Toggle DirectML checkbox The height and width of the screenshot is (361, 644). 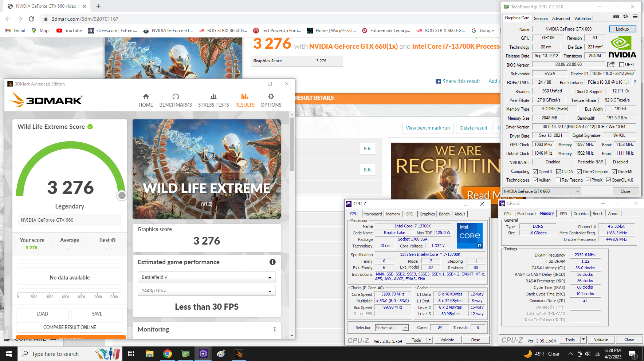click(614, 172)
